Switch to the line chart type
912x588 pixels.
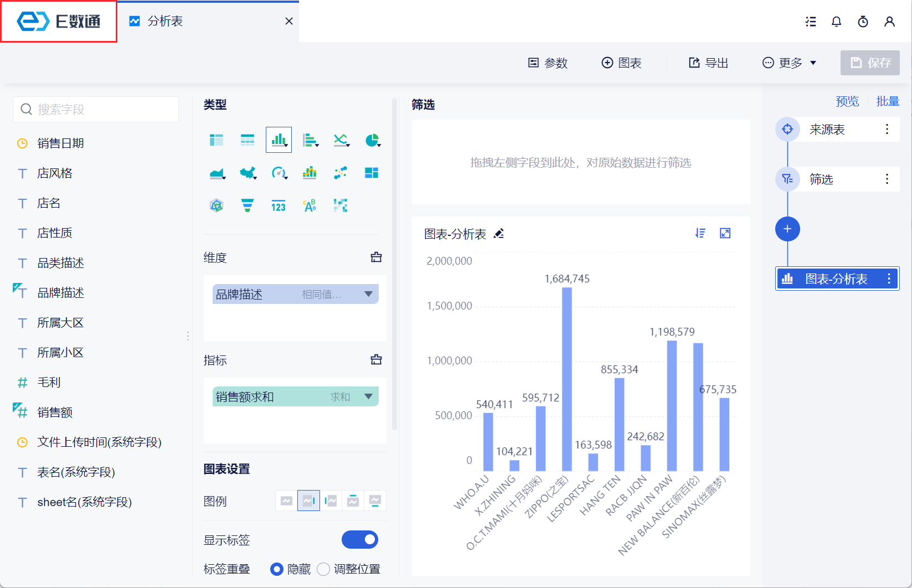[x=341, y=140]
